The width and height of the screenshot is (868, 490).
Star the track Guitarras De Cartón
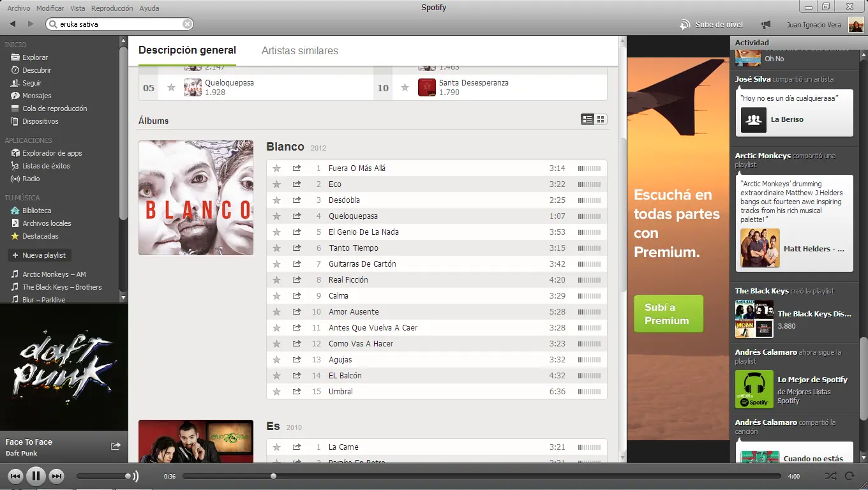tap(276, 264)
